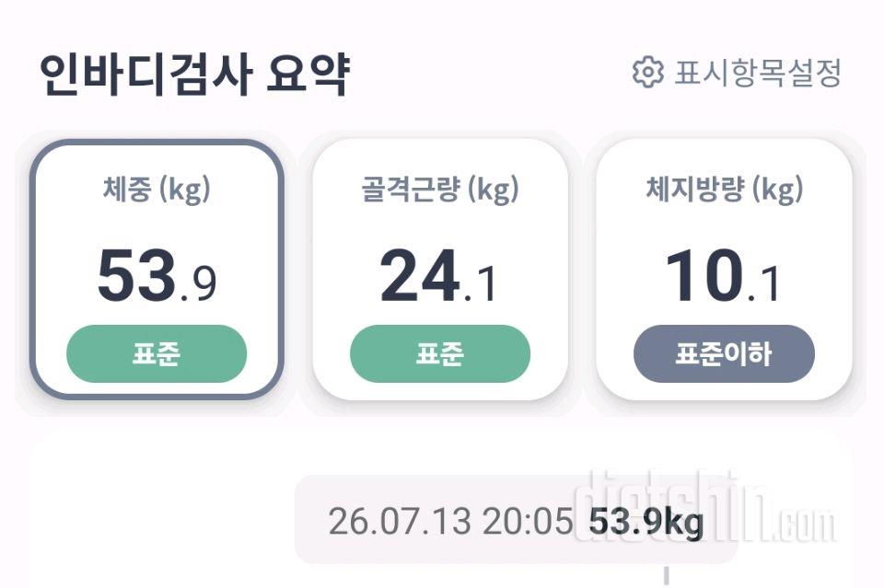Select the 체중 (kg) card
This screenshot has height=588, width=884.
click(157, 270)
